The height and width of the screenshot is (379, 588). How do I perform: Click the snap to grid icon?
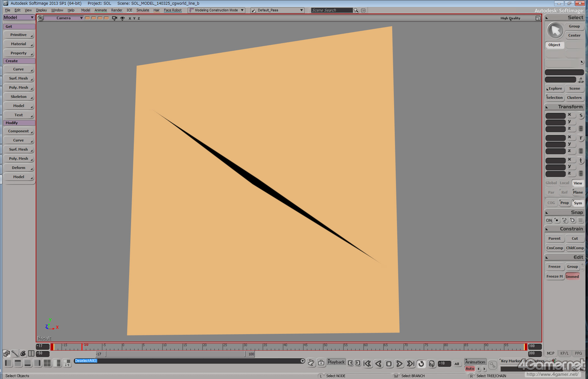coord(580,220)
